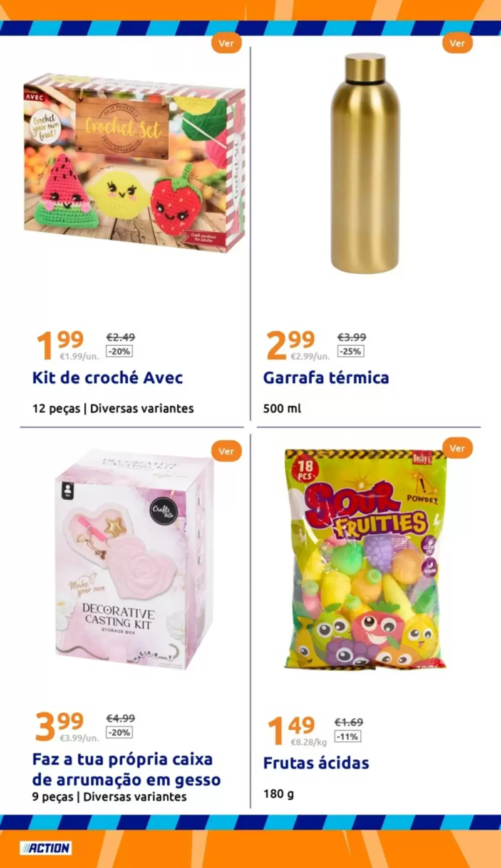Click the Action logo in the footer
The width and height of the screenshot is (501, 868).
pos(46,848)
